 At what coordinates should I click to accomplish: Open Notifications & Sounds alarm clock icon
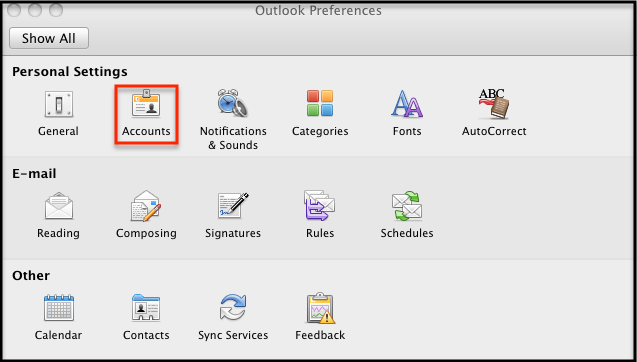(233, 103)
